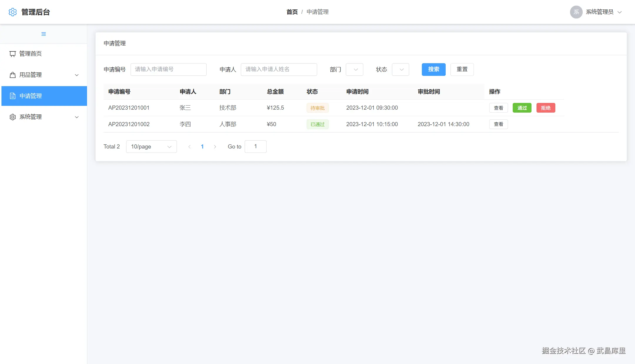The image size is (635, 364).
Task: Expand the 用品管理 submenu chevron
Action: (x=77, y=75)
